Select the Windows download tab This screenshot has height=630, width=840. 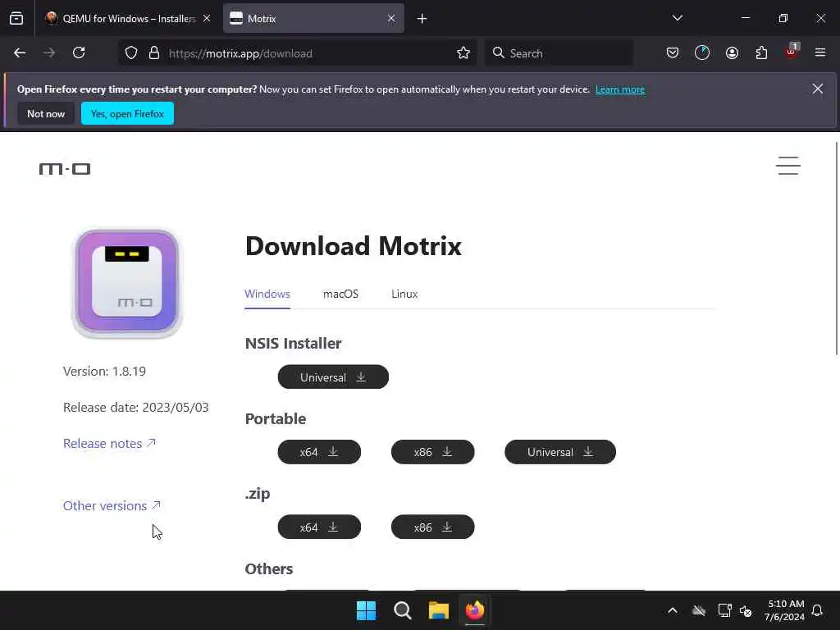pos(267,294)
